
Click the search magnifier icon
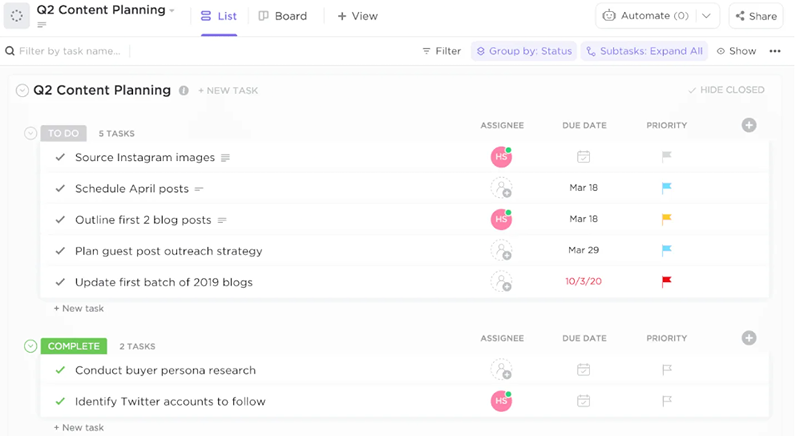[10, 51]
